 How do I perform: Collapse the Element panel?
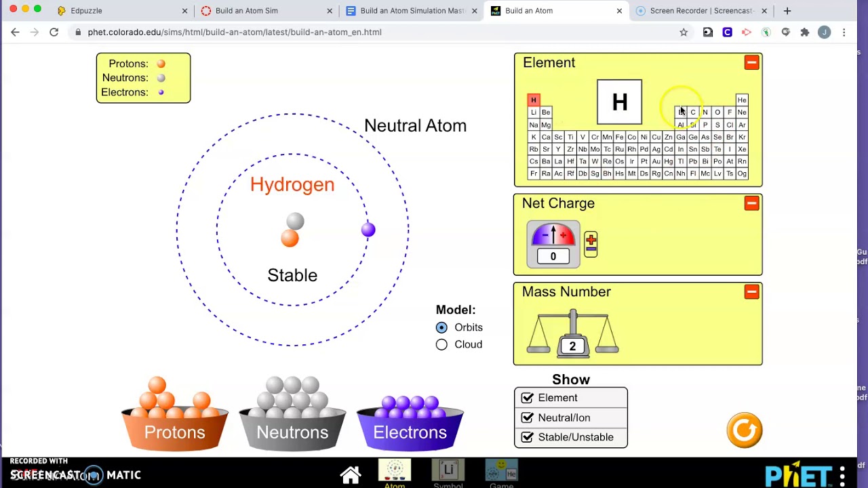point(751,62)
